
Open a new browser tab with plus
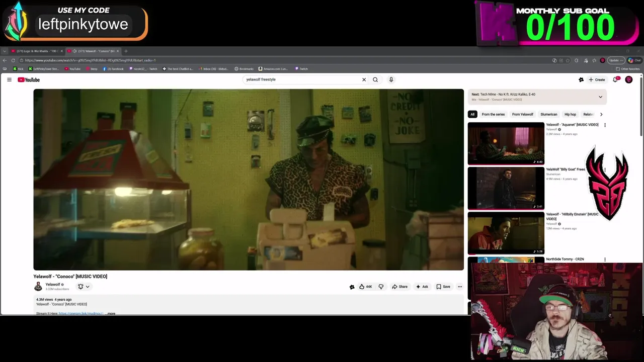(126, 51)
